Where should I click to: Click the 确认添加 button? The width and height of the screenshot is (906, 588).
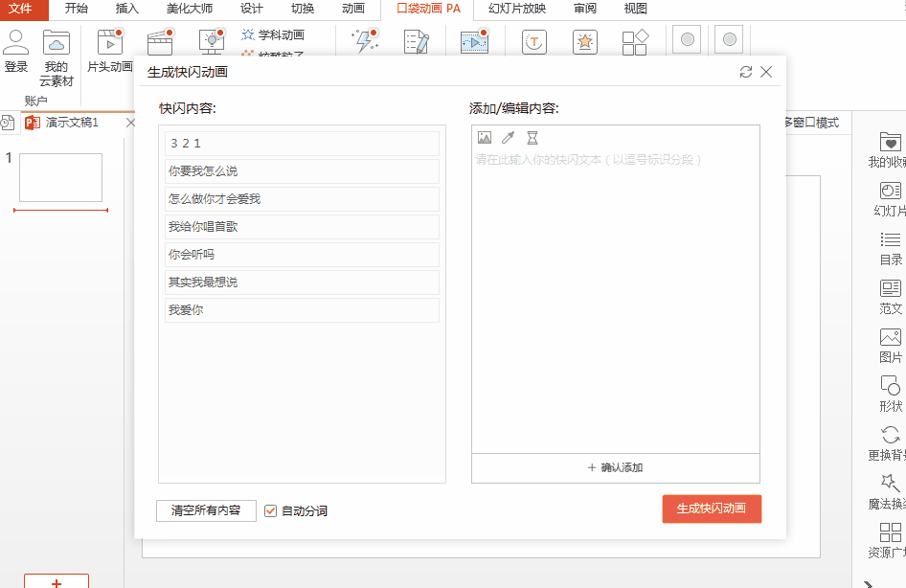pyautogui.click(x=616, y=468)
